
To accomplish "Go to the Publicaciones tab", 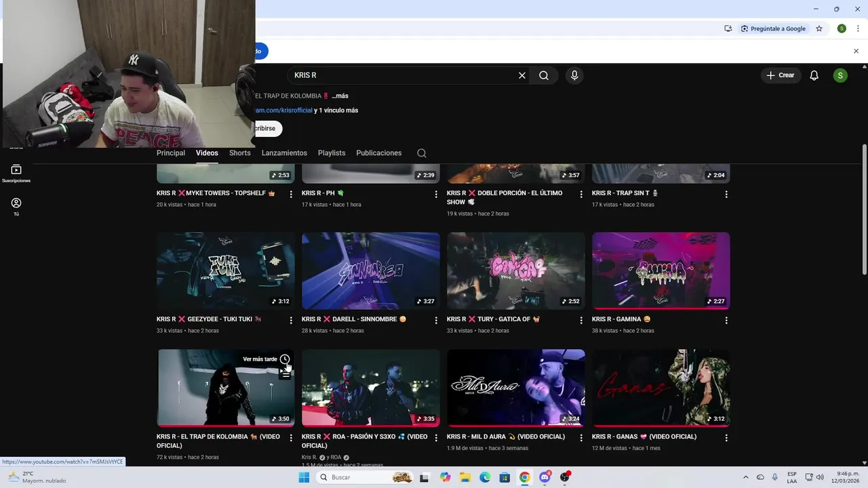I will click(379, 153).
